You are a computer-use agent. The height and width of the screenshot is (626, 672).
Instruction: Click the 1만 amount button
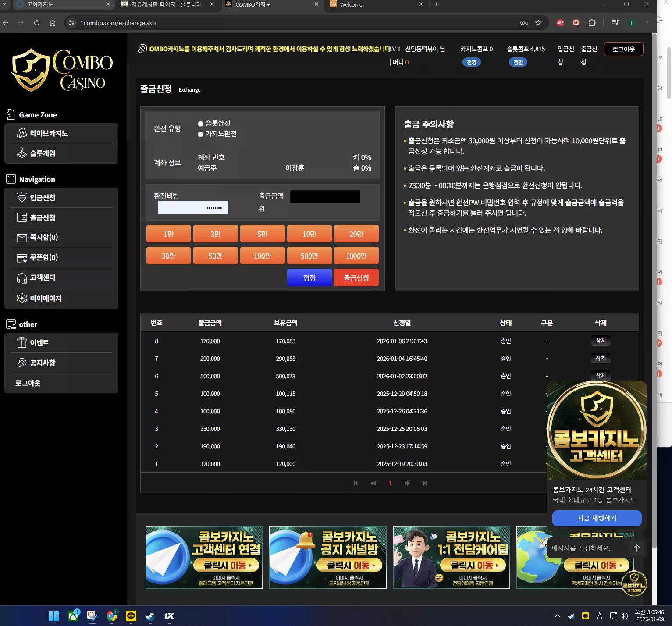point(168,234)
